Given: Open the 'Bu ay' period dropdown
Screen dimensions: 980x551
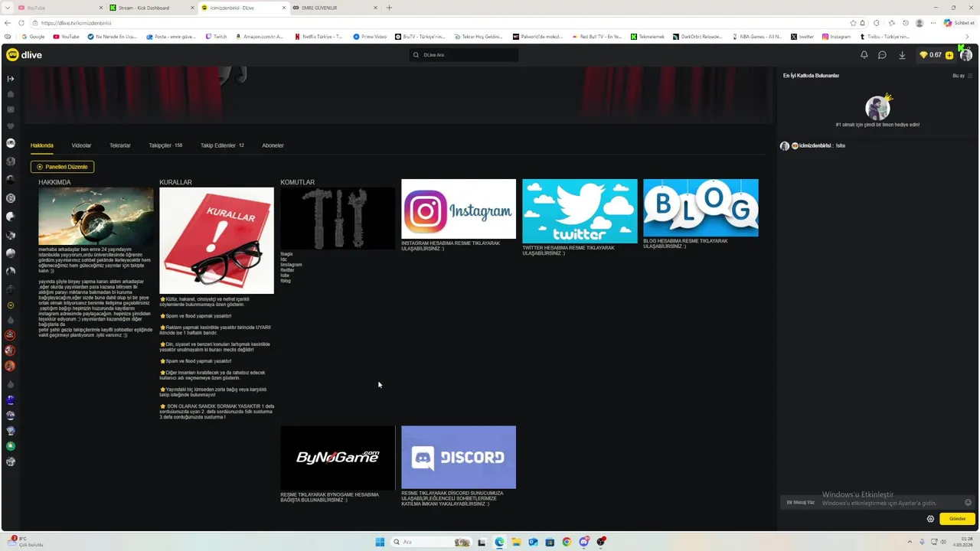Looking at the screenshot, I should pos(962,76).
